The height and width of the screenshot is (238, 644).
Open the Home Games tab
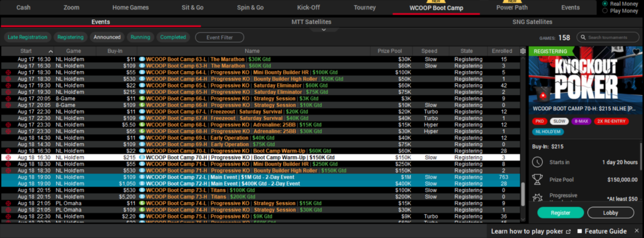pyautogui.click(x=131, y=8)
